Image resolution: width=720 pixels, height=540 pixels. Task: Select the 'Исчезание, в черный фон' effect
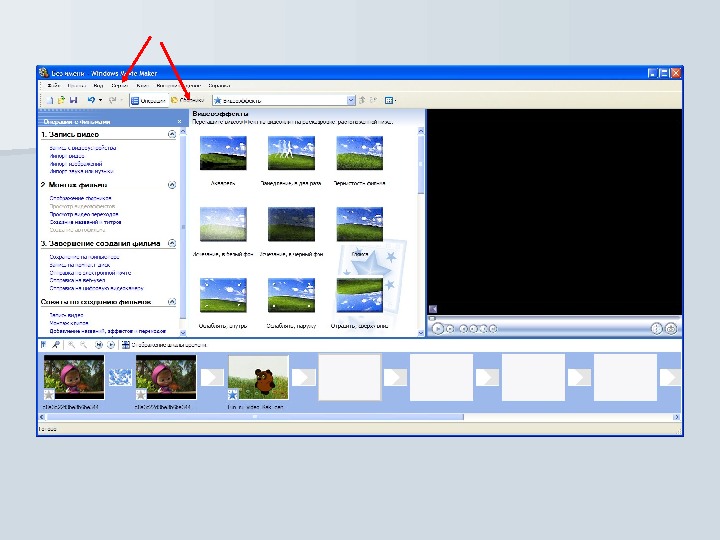tap(291, 224)
